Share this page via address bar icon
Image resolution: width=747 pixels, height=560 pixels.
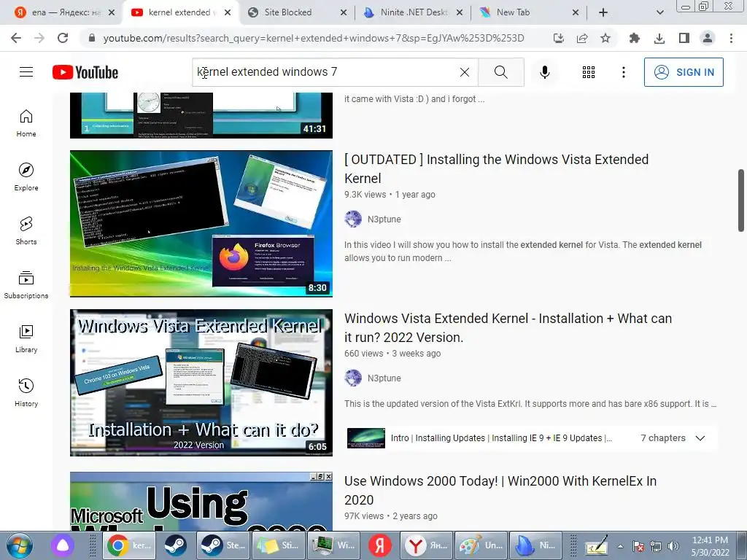click(x=581, y=38)
